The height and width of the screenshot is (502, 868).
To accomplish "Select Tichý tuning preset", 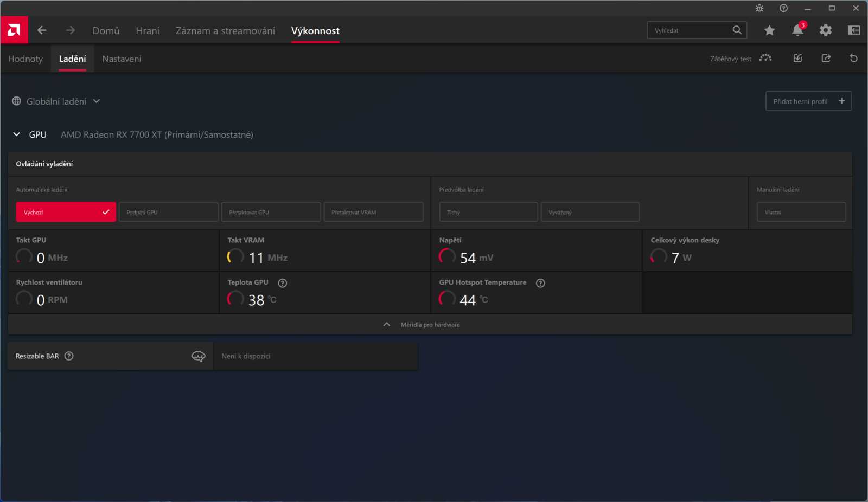I will click(488, 212).
